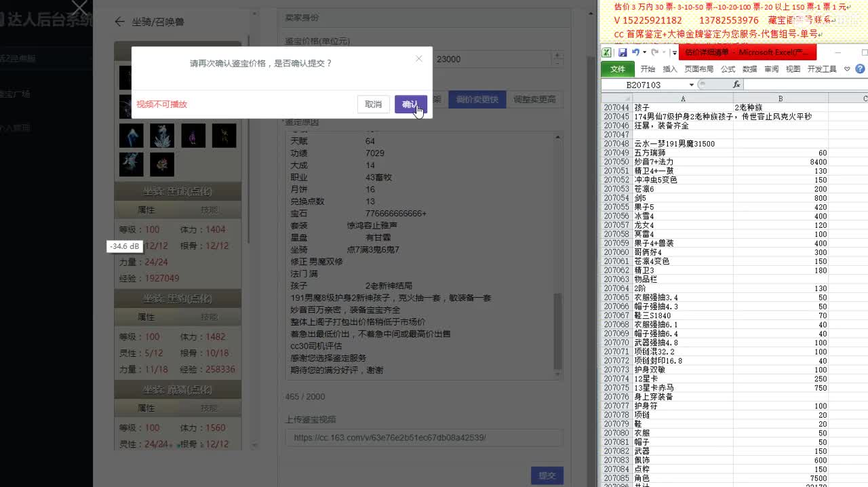Cancel the confirmation dialog with 取消
This screenshot has height=487, width=868.
coord(373,104)
